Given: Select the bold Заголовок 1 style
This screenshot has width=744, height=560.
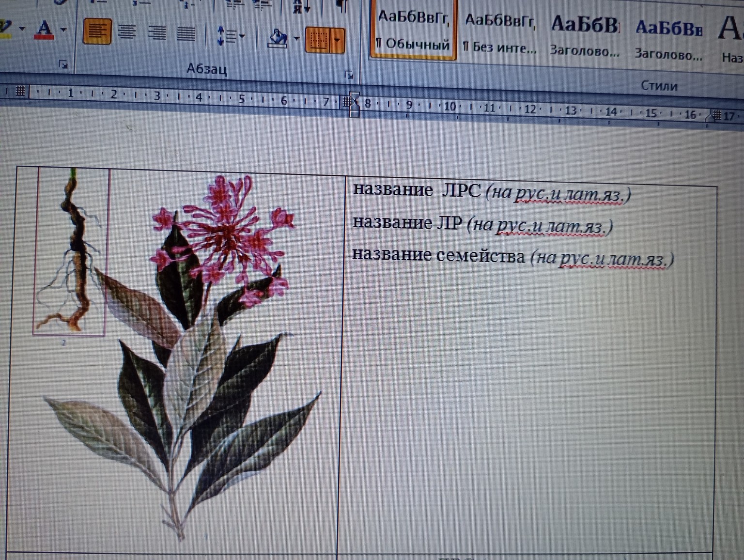Looking at the screenshot, I should click(x=585, y=36).
